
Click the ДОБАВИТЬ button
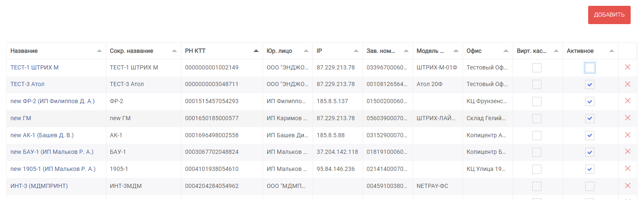click(x=609, y=15)
